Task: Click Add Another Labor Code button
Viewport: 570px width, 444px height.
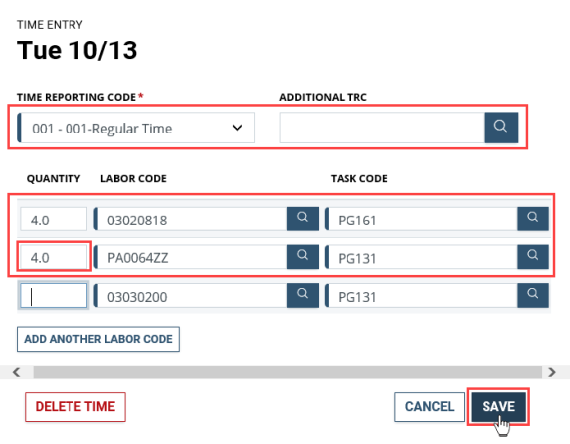Action: [98, 339]
